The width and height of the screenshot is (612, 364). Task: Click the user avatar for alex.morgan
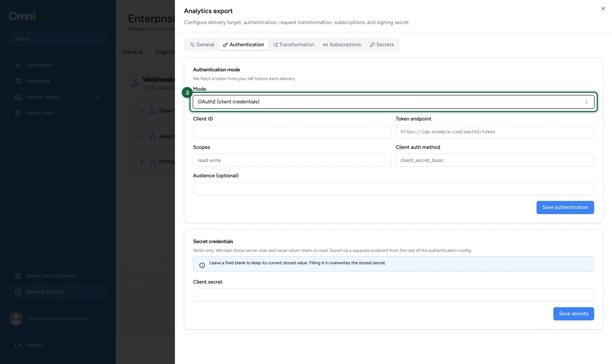pyautogui.click(x=16, y=318)
